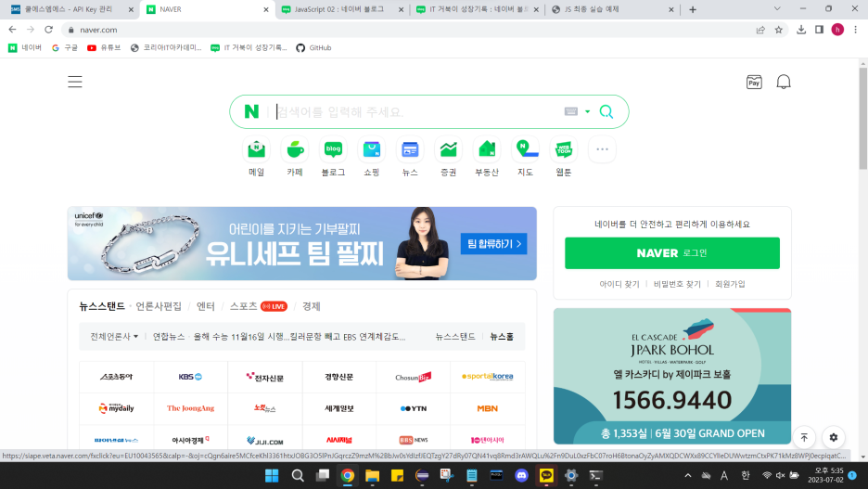Open the Naver Pay icon
868x489 pixels.
[x=754, y=83]
